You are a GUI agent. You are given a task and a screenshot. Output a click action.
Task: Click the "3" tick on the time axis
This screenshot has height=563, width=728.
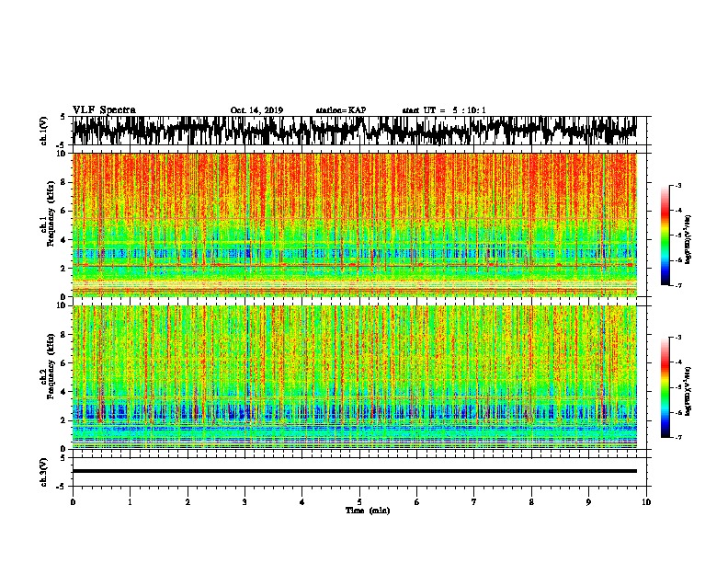tap(245, 502)
